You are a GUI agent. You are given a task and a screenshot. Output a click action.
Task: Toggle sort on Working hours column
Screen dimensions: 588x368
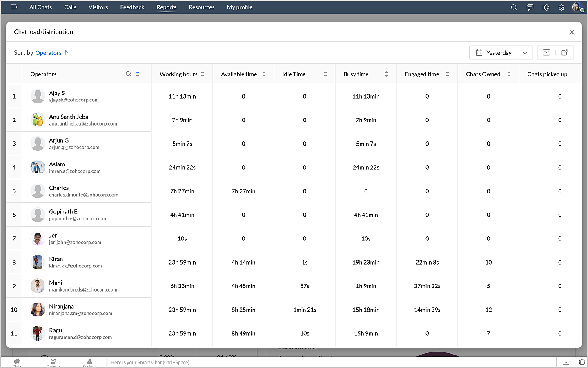[x=203, y=74]
